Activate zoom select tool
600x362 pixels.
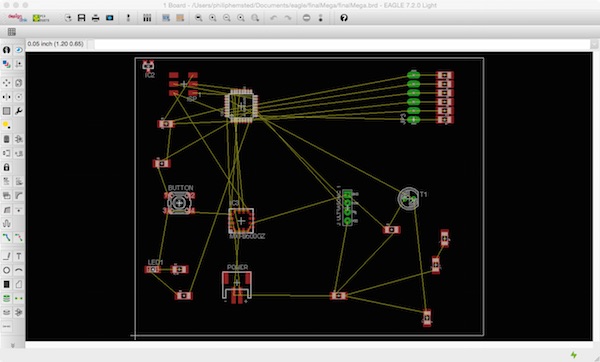coord(255,18)
